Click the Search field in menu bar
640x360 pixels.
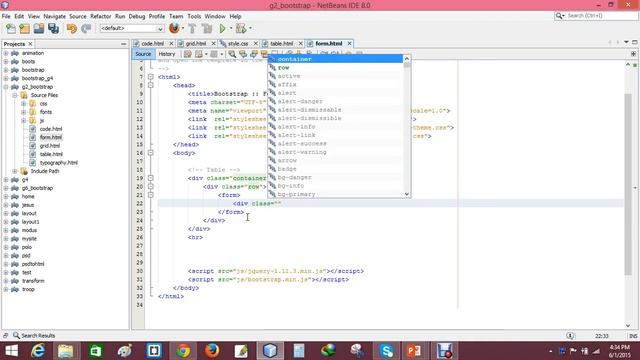click(596, 16)
